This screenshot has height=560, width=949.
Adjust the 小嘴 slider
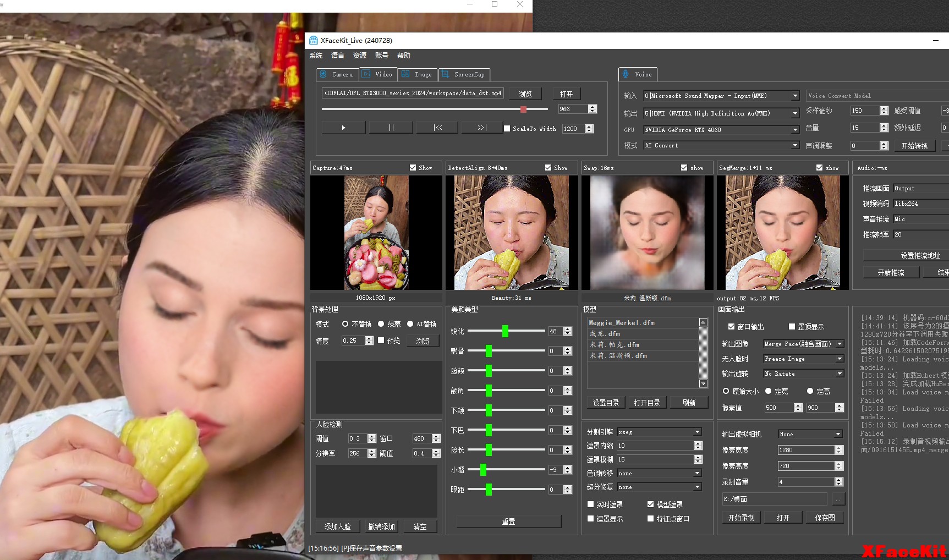coord(483,470)
